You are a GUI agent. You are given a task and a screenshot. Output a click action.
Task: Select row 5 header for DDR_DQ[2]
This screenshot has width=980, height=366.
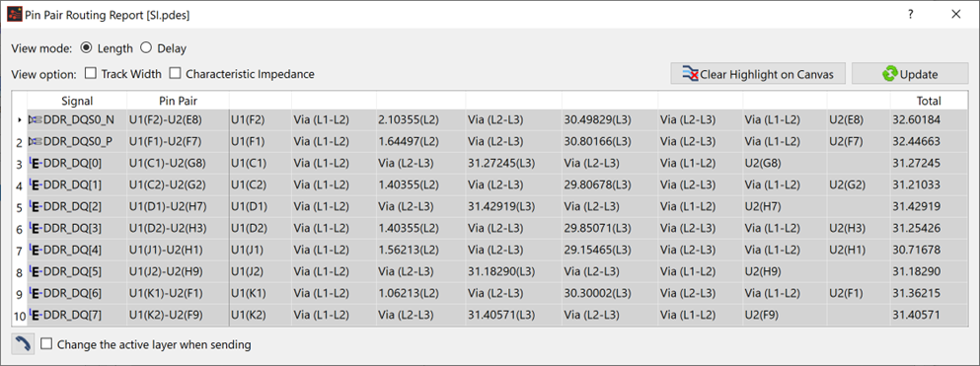tap(20, 207)
